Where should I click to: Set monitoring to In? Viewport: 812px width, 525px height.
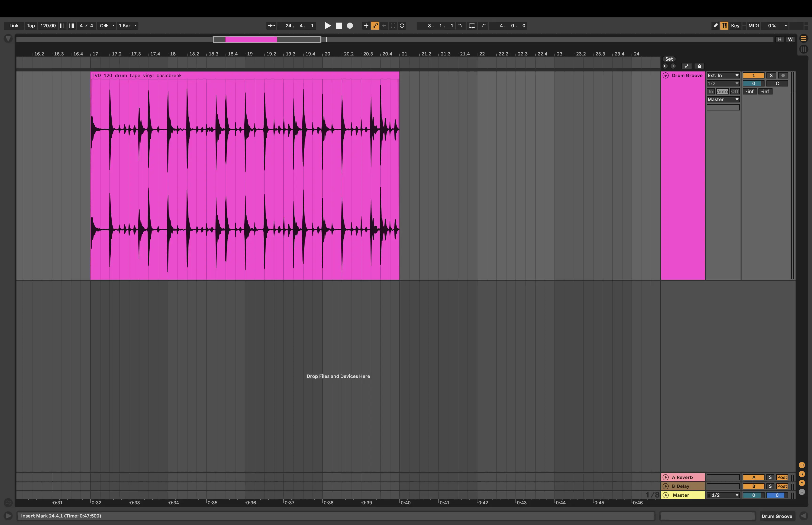click(710, 91)
